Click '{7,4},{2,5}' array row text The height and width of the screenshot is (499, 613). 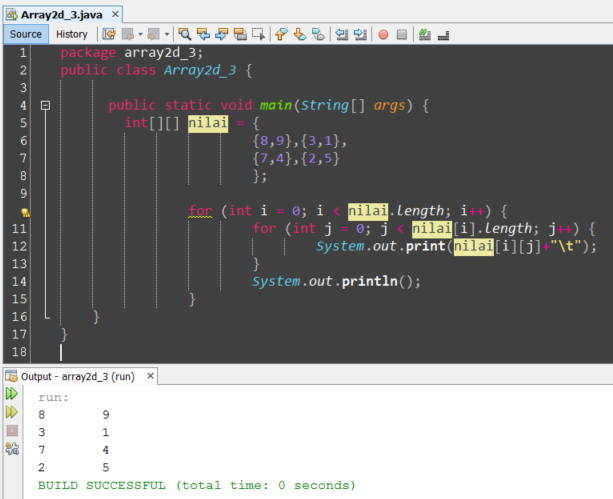296,158
